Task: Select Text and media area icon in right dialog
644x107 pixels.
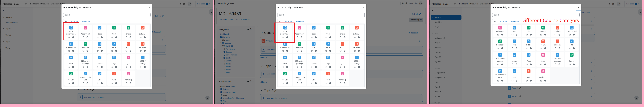Action: (x=500, y=71)
